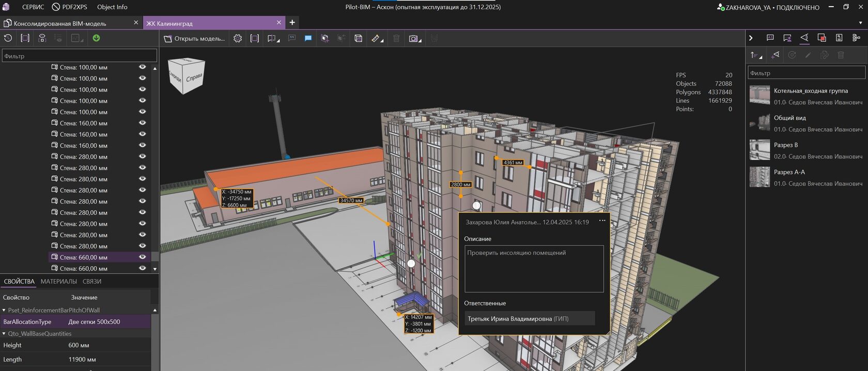868x371 pixels.
Task: Collapse the Pset_ReinforcementBarPitchOfWall property group
Action: [x=4, y=310]
